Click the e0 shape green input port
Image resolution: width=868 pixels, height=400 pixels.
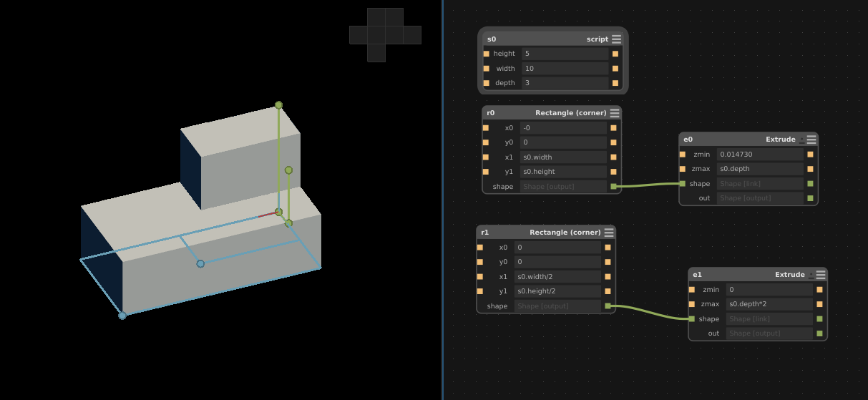tap(682, 184)
